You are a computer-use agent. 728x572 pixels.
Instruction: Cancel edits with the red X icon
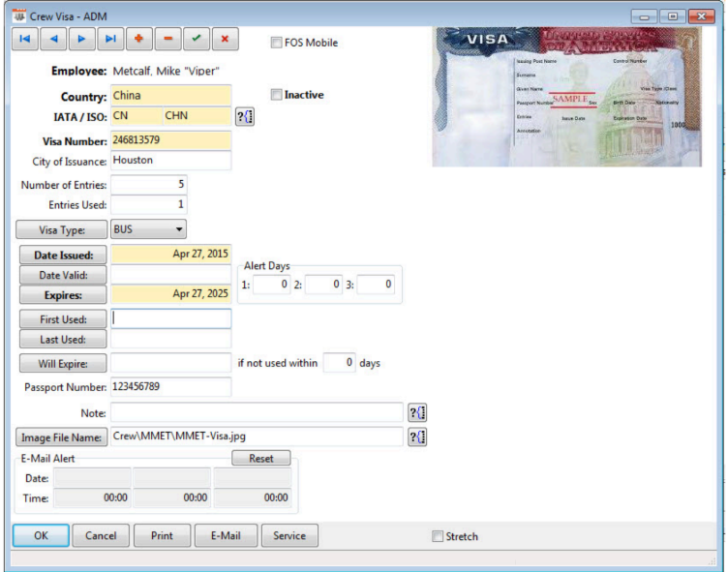click(225, 40)
